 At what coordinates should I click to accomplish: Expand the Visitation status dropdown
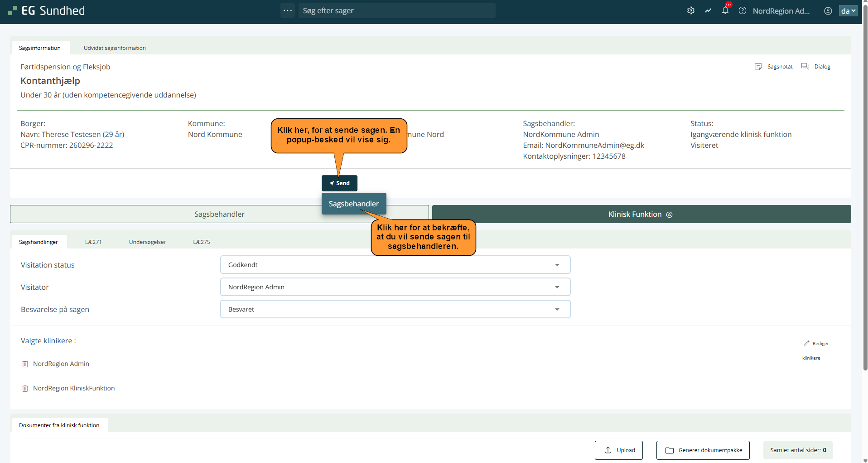point(557,265)
